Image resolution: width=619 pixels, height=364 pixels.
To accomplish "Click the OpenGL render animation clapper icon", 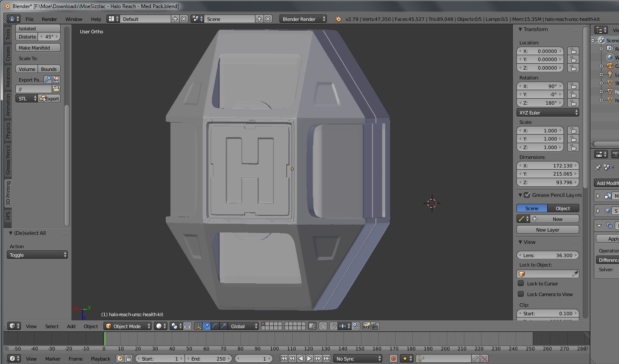I will [375, 326].
